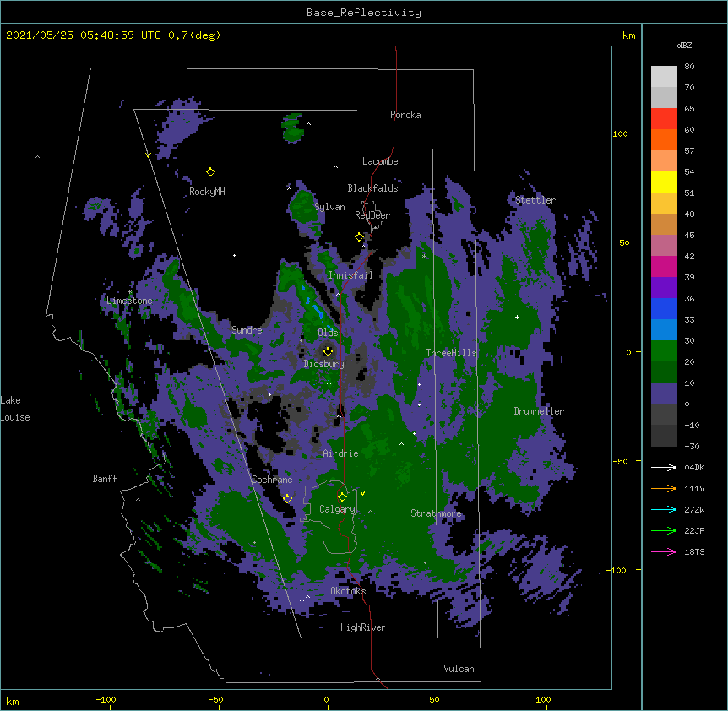
Task: Click the Sylvan label
Action: 329,207
